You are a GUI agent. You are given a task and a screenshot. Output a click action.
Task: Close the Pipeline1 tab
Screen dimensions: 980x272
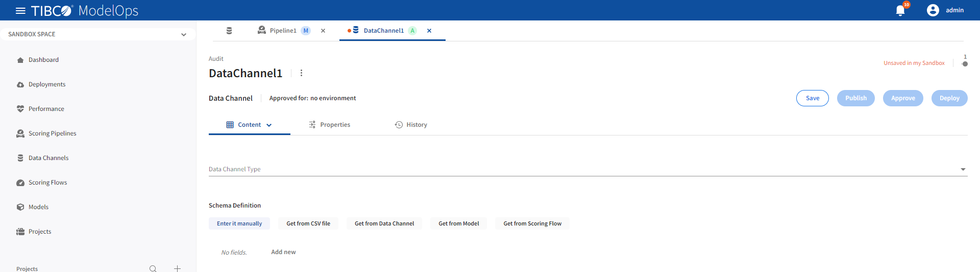point(323,31)
